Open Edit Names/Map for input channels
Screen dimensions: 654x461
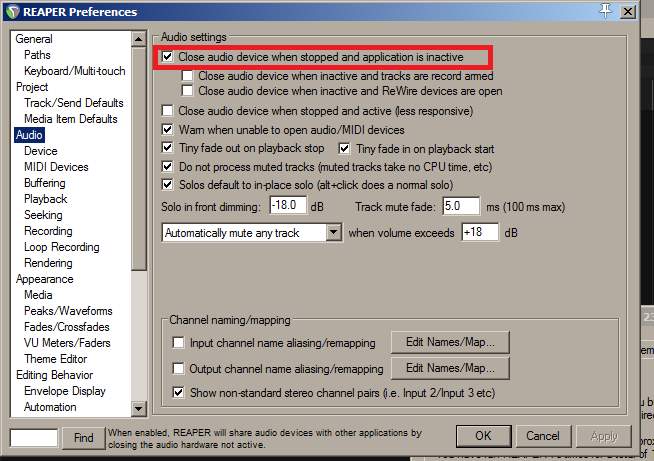(x=450, y=342)
